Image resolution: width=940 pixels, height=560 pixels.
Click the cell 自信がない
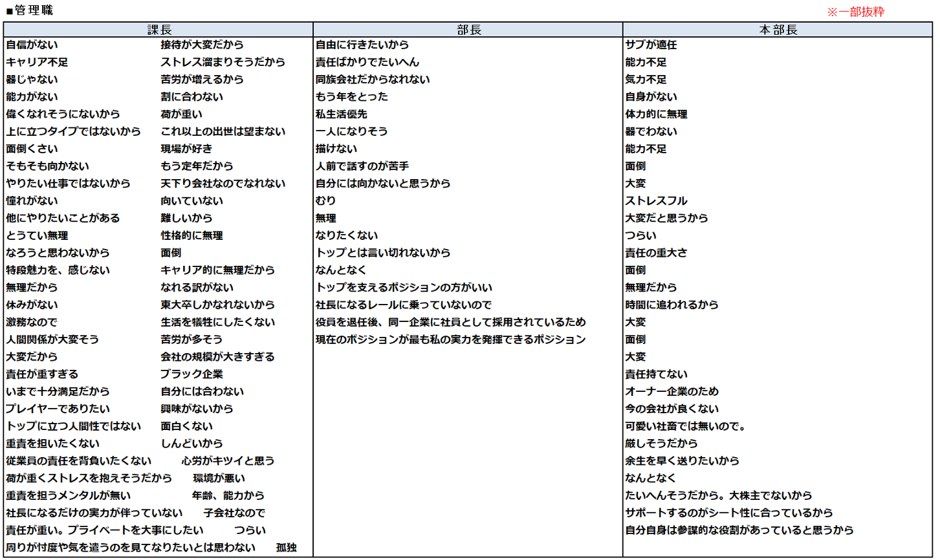coord(32,45)
